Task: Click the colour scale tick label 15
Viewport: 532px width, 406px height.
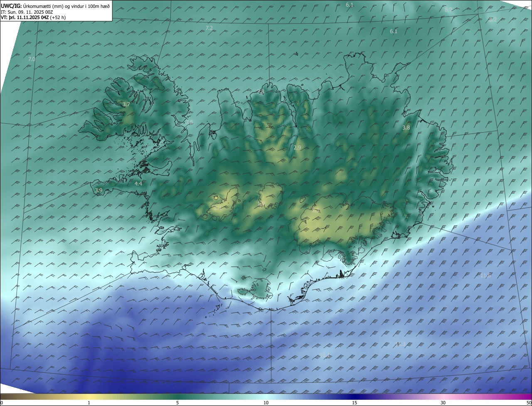Action: tap(355, 403)
